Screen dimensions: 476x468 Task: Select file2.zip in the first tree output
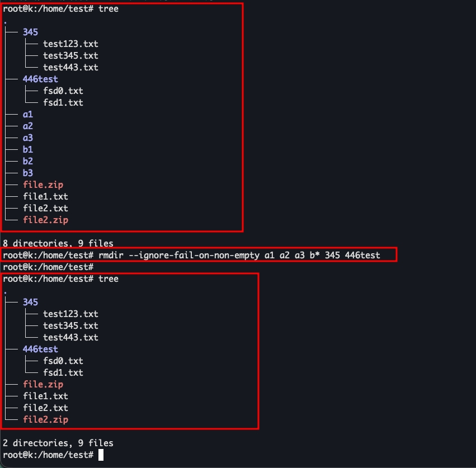45,220
